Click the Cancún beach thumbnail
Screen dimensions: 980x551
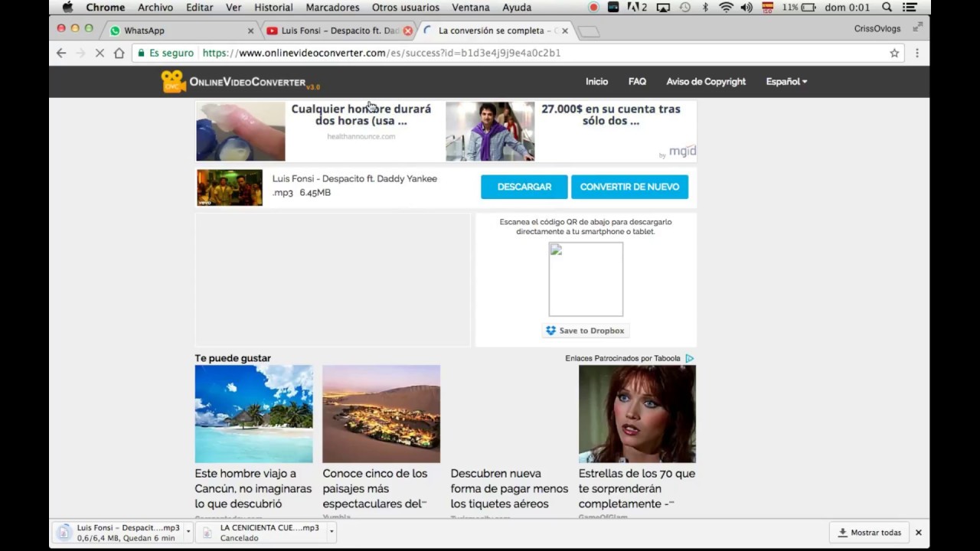point(253,414)
